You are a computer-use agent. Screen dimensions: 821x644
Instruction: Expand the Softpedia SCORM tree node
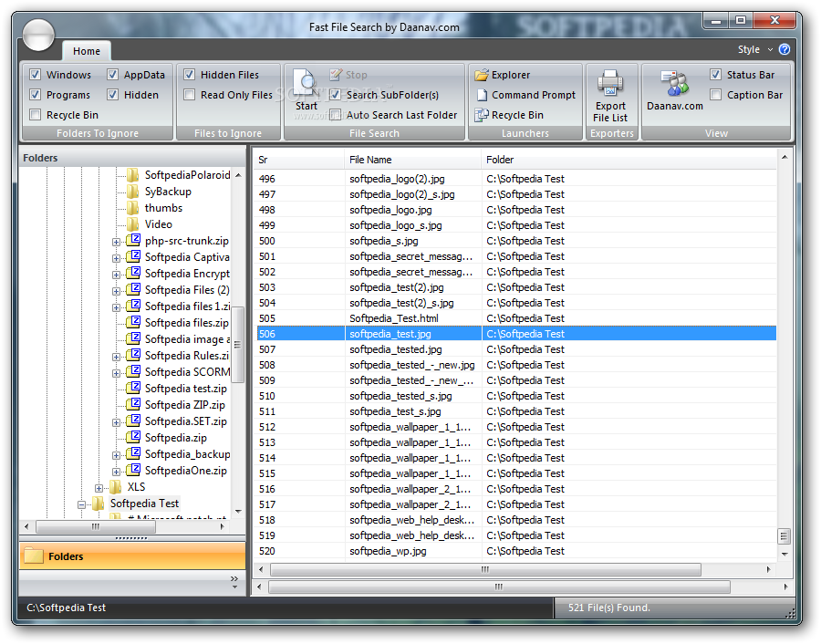[x=116, y=373]
